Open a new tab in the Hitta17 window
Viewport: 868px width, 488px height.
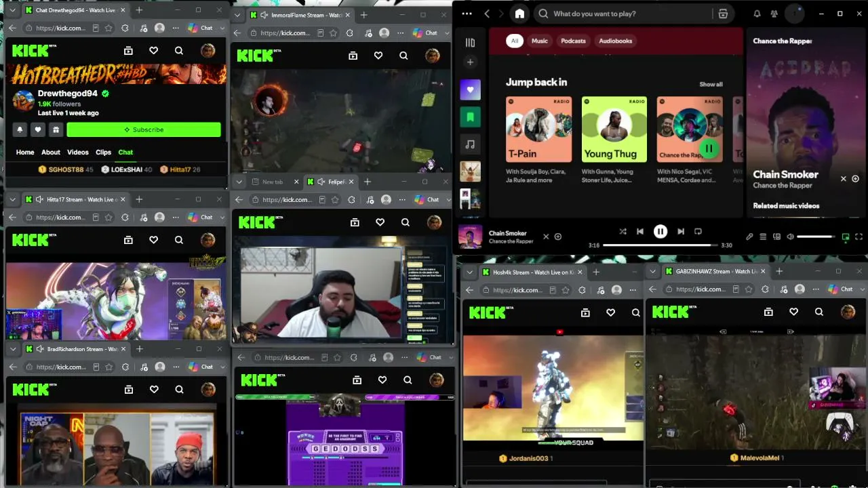[139, 199]
